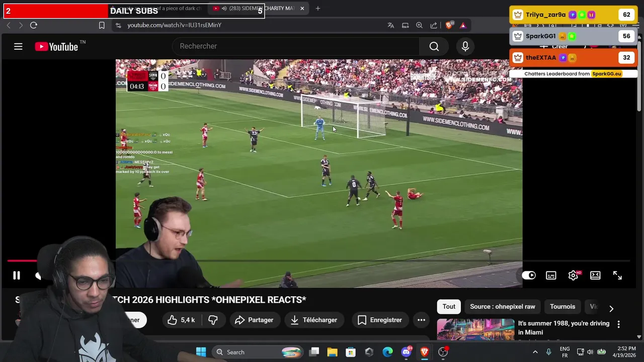Image resolution: width=644 pixels, height=362 pixels.
Task: Enter fullscreen mode in video player
Action: click(x=617, y=276)
